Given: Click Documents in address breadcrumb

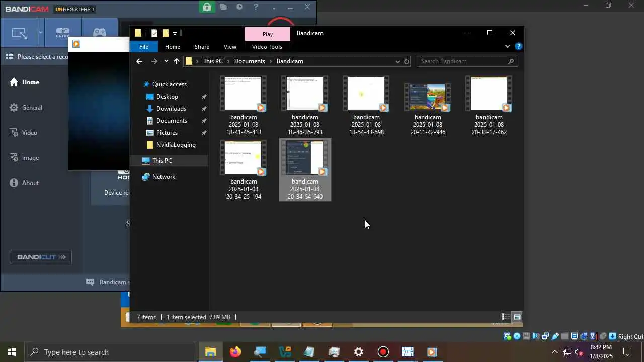Looking at the screenshot, I should pyautogui.click(x=250, y=61).
